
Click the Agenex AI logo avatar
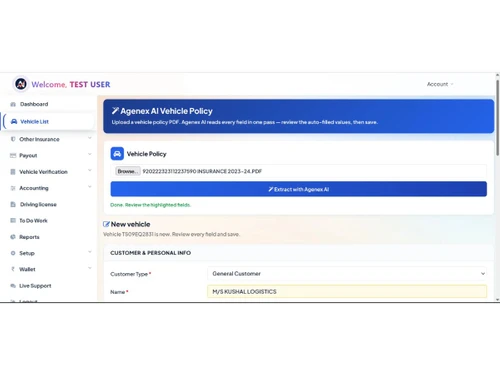(21, 84)
